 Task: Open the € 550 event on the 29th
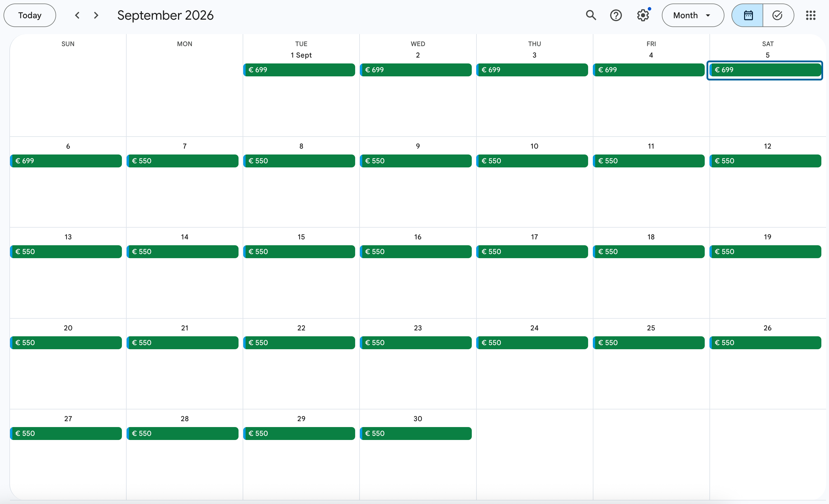click(x=299, y=433)
